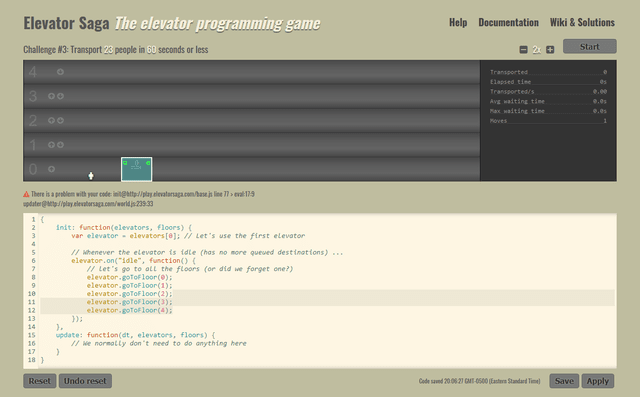Click the 'Transported/s' stat row

pyautogui.click(x=548, y=92)
